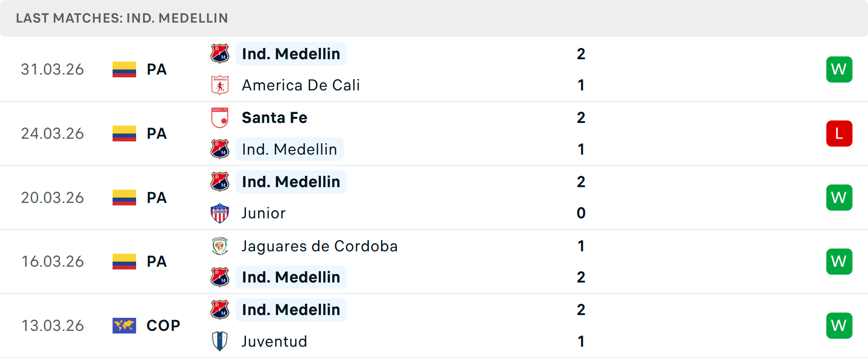The image size is (868, 358).
Task: Click the COP competition globe icon
Action: (124, 325)
